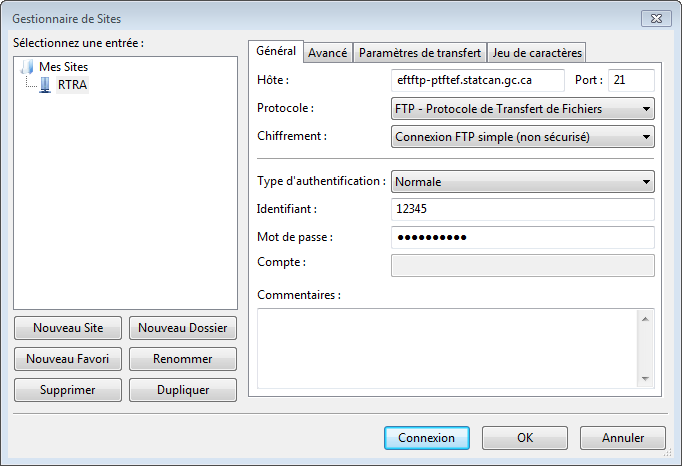Expand the Type d'authentification dropdown
Screen dimensions: 682x466
tap(522, 182)
